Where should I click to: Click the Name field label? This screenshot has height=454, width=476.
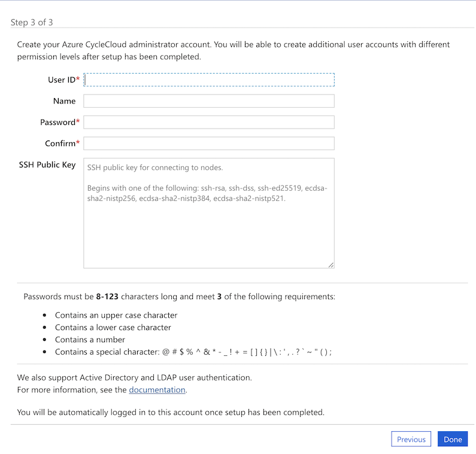pyautogui.click(x=64, y=101)
